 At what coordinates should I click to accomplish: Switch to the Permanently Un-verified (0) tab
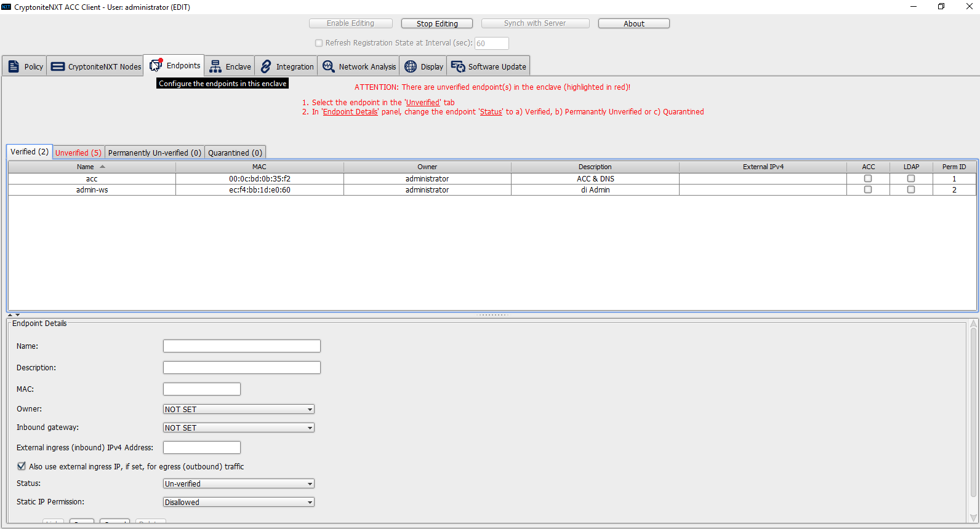point(155,153)
